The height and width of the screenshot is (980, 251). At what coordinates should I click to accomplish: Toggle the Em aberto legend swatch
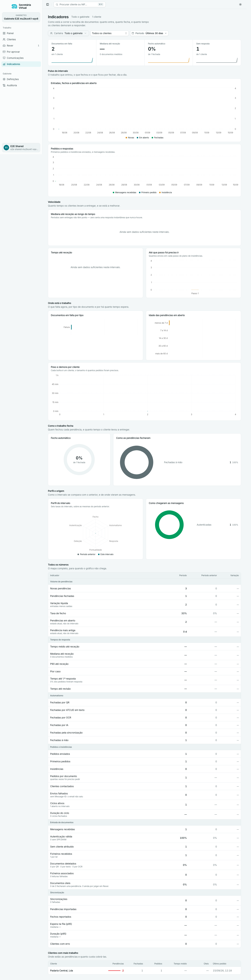[x=143, y=138]
